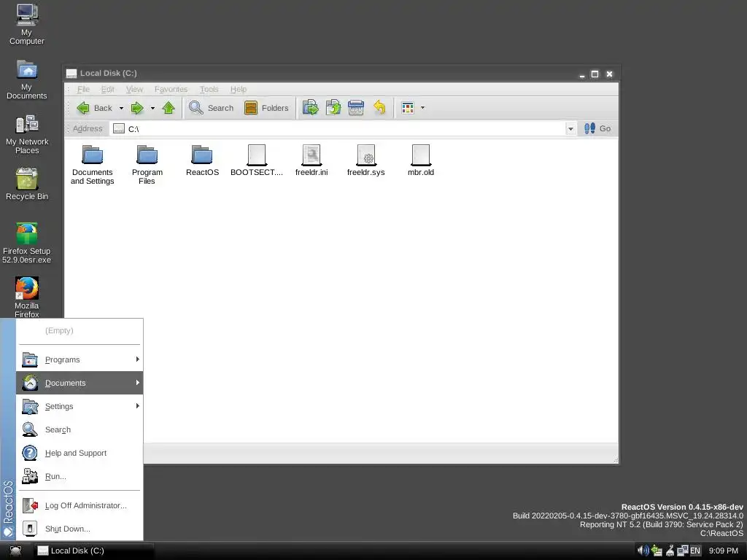
Task: Minimize the Local Disk (C:) window
Action: [x=581, y=74]
